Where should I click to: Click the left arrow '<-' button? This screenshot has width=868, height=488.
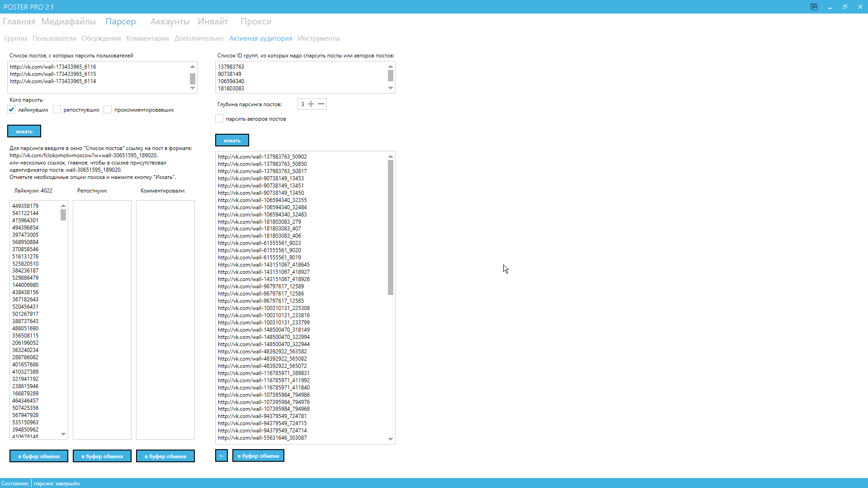(x=222, y=455)
